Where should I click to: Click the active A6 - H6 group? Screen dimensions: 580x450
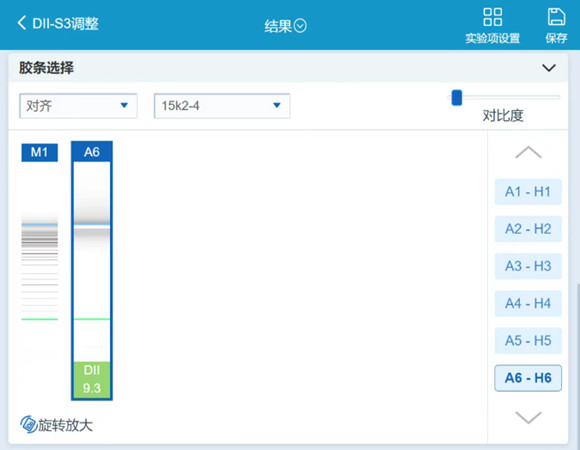(528, 378)
